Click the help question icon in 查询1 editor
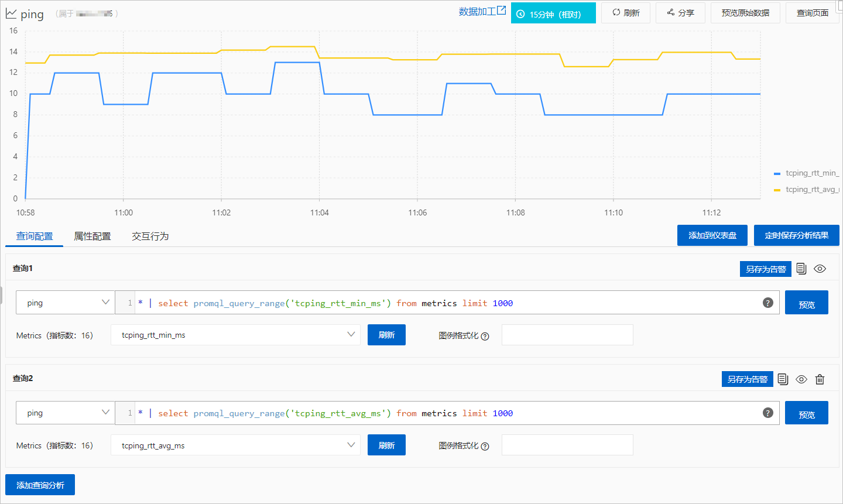 (x=768, y=303)
